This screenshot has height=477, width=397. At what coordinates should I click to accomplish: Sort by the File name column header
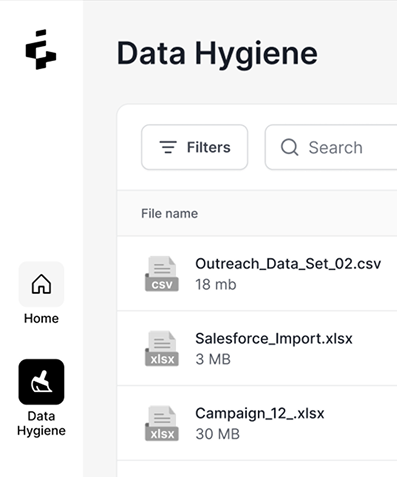point(169,213)
